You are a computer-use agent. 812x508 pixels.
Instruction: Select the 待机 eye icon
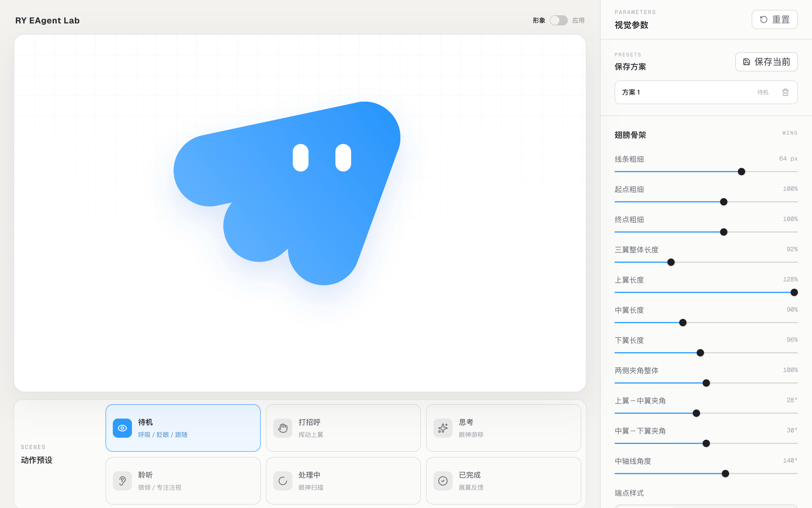click(x=122, y=428)
